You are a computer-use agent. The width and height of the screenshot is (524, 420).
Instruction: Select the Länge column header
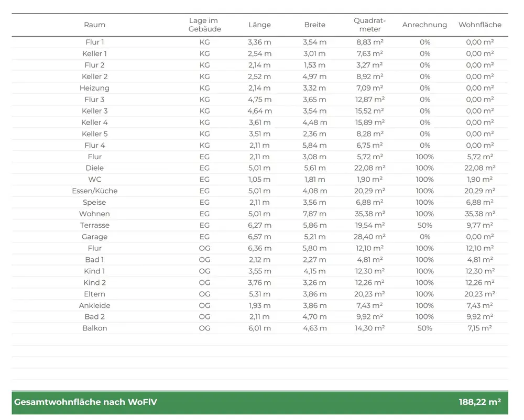259,25
